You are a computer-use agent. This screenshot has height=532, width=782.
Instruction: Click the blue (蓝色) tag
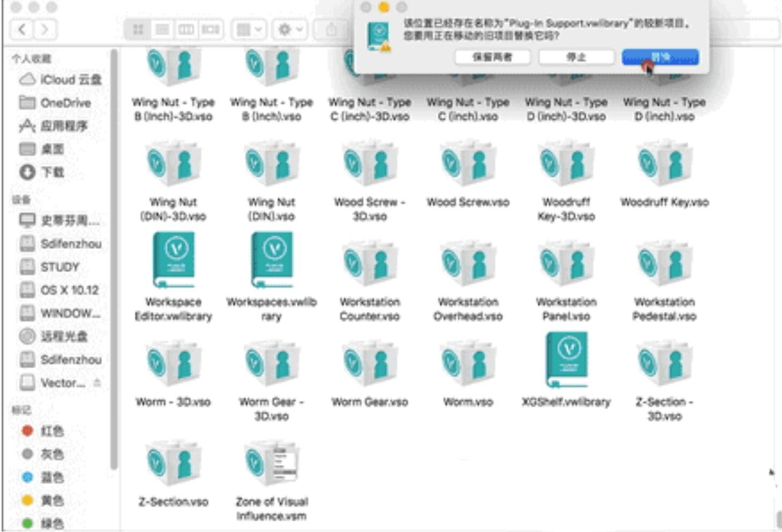43,477
